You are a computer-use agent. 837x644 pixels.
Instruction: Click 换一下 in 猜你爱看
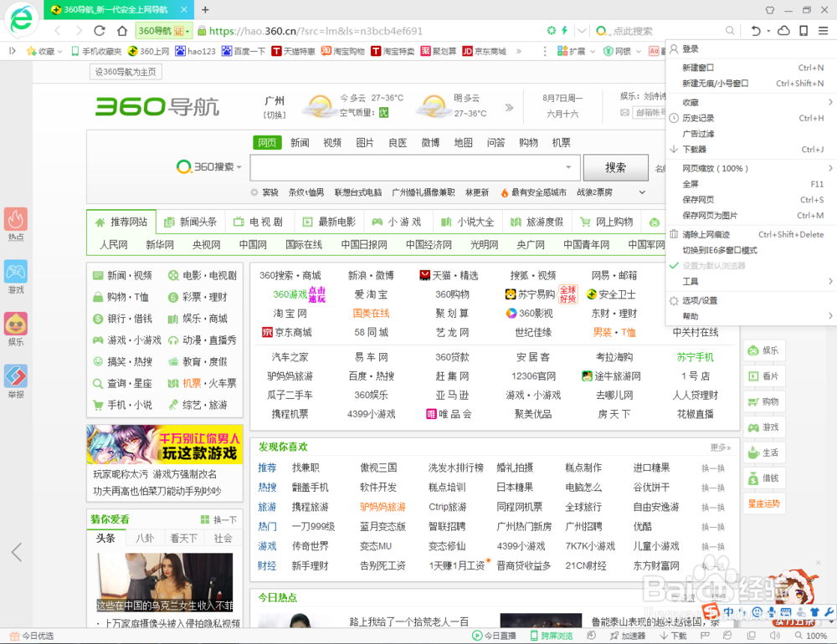[x=218, y=519]
